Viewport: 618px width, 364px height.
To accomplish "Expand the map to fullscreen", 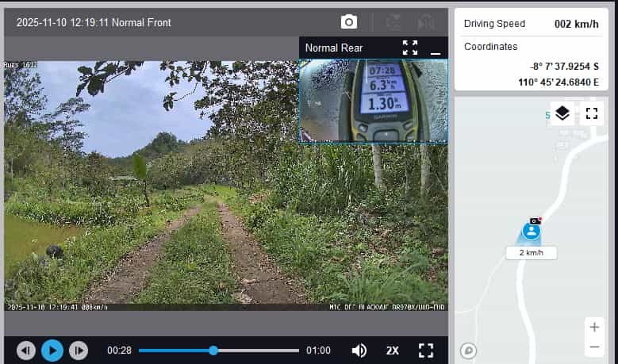I will click(591, 113).
